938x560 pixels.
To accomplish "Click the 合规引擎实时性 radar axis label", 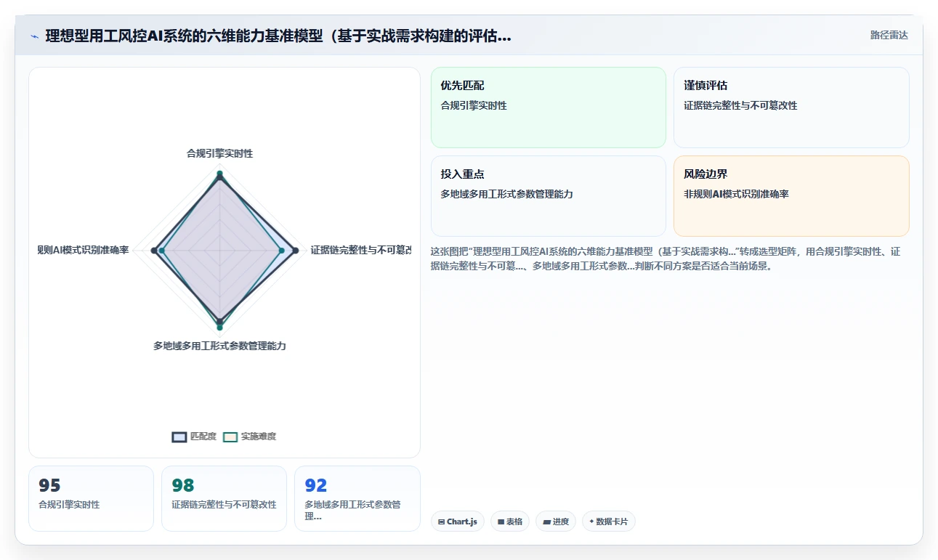I will pyautogui.click(x=219, y=153).
